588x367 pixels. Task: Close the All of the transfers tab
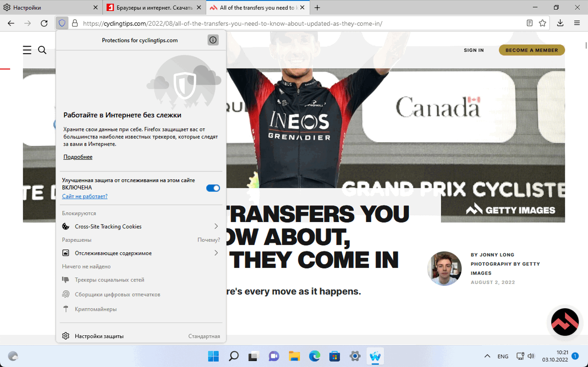click(302, 7)
